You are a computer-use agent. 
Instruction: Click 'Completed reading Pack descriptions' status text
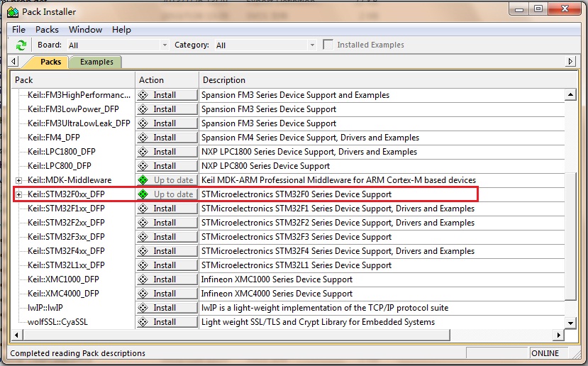(x=77, y=353)
